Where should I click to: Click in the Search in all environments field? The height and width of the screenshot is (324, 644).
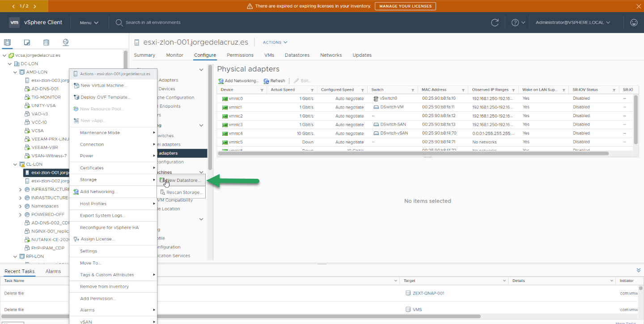(x=153, y=22)
